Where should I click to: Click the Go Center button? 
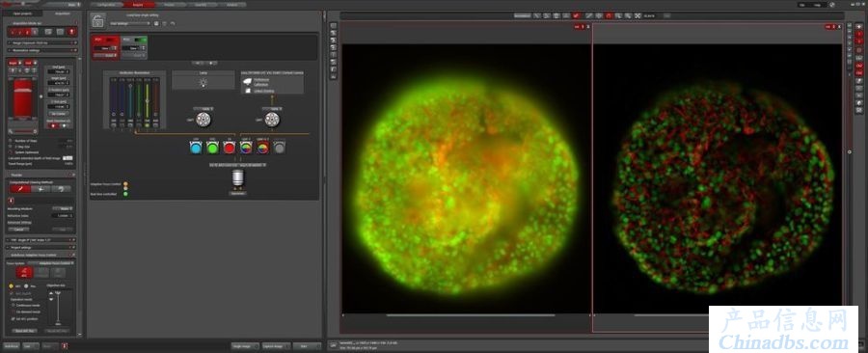58,114
